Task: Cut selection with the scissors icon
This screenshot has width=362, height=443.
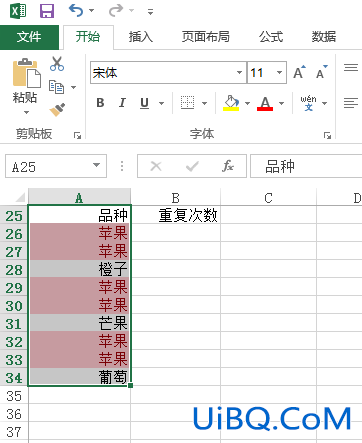Action: tap(57, 64)
